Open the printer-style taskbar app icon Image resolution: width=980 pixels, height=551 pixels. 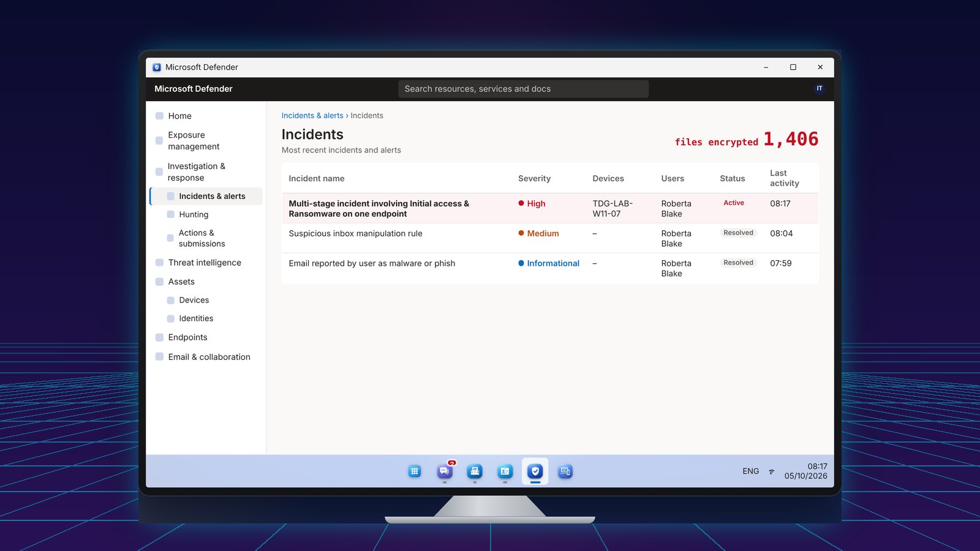coord(475,471)
